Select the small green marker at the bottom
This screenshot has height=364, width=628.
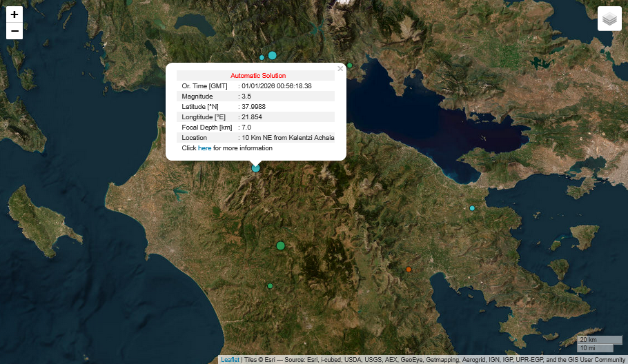(271, 286)
